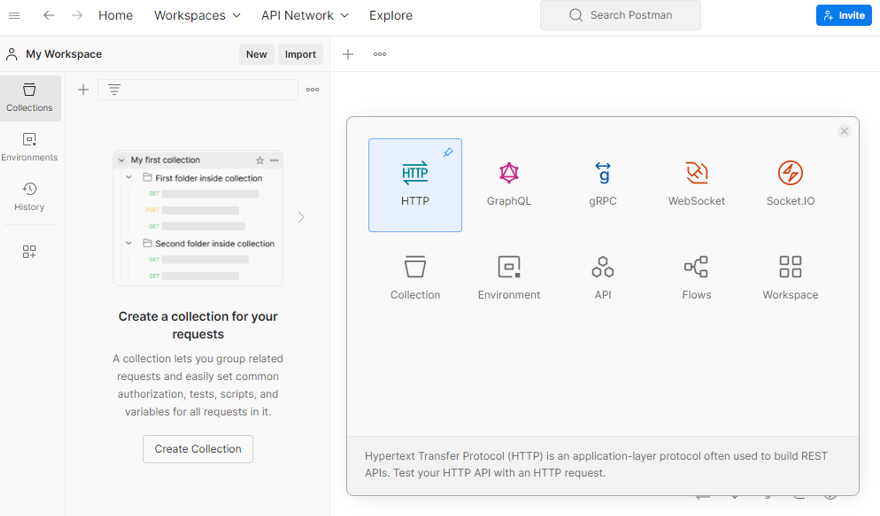880x516 pixels.
Task: Open the hamburger menu icon
Action: [14, 15]
